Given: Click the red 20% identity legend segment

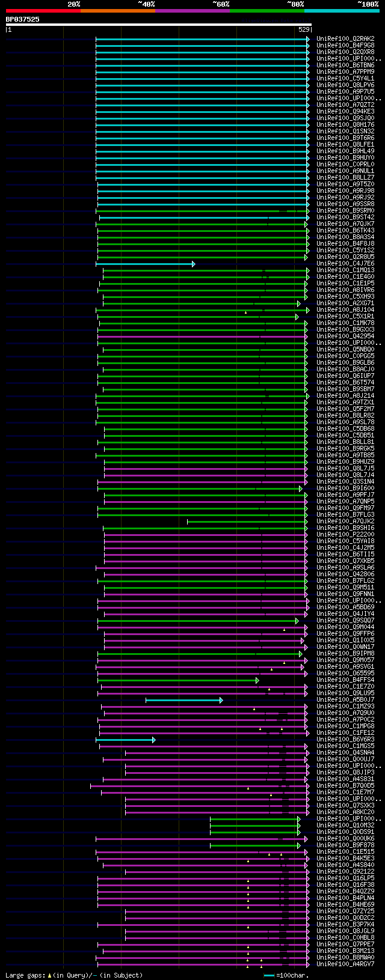Looking at the screenshot, I should (43, 11).
